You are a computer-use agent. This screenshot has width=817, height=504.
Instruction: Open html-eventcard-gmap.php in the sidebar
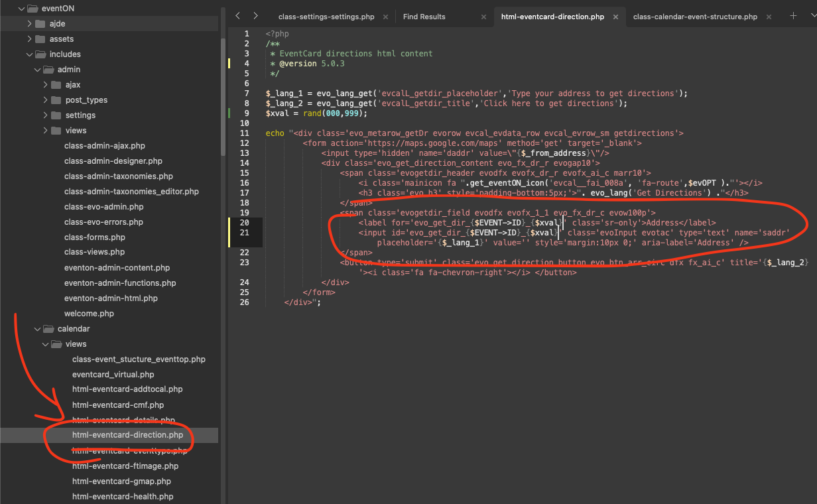121,481
